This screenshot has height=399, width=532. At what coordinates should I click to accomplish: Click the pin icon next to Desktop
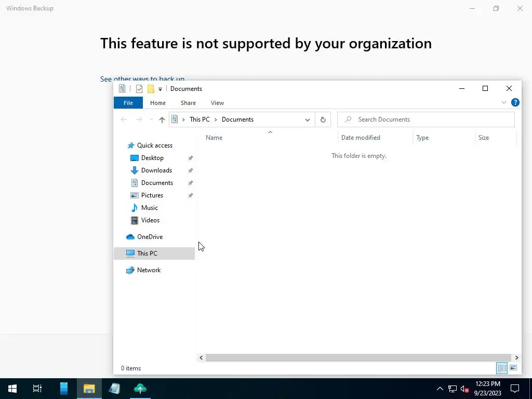pos(190,158)
